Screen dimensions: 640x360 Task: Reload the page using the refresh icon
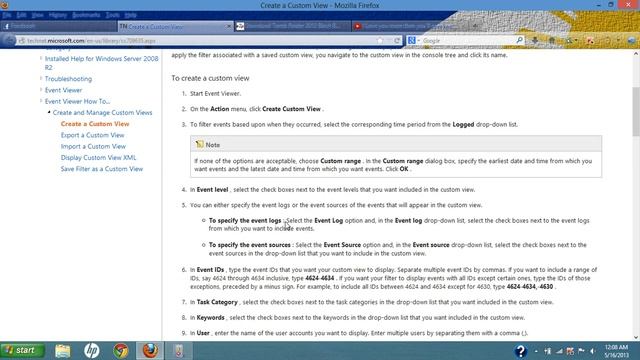(397, 40)
